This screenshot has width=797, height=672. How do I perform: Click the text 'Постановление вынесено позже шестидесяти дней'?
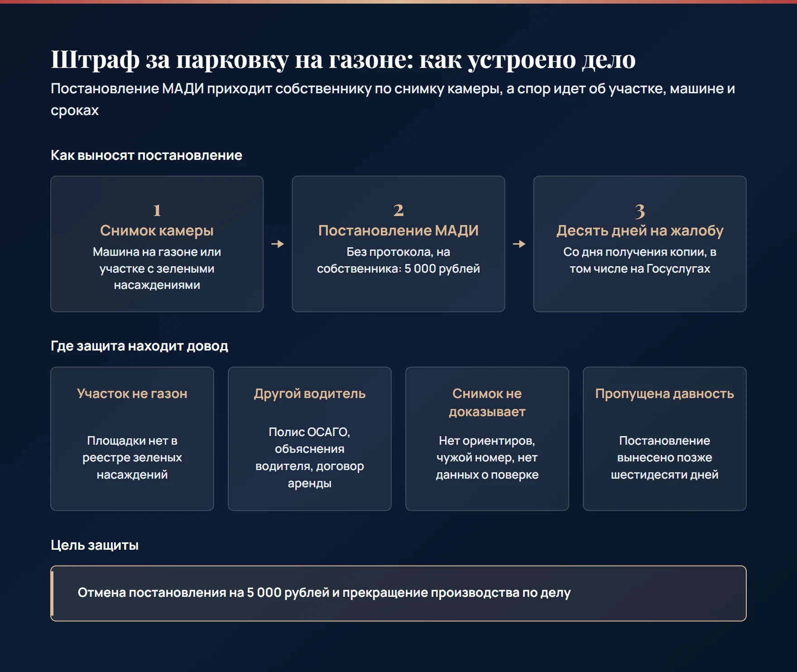(665, 457)
